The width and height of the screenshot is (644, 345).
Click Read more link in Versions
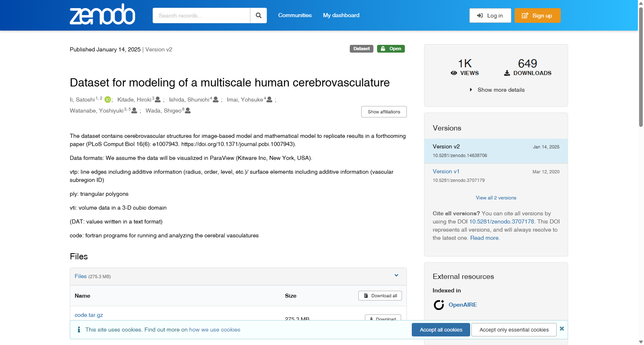coord(484,238)
